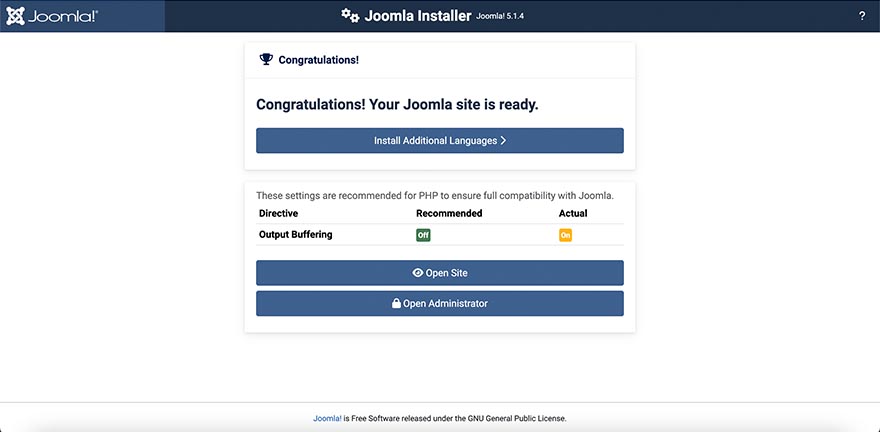This screenshot has height=432, width=880.
Task: Click the Actual column header
Action: click(573, 213)
